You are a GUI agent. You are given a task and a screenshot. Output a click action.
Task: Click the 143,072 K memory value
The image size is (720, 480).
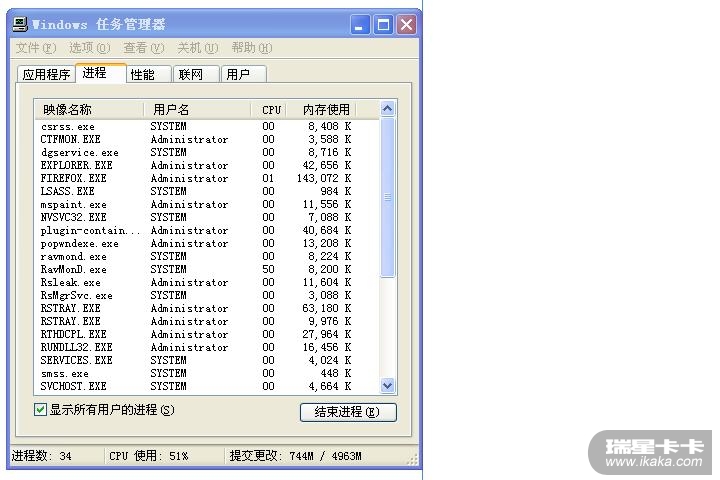pos(324,178)
